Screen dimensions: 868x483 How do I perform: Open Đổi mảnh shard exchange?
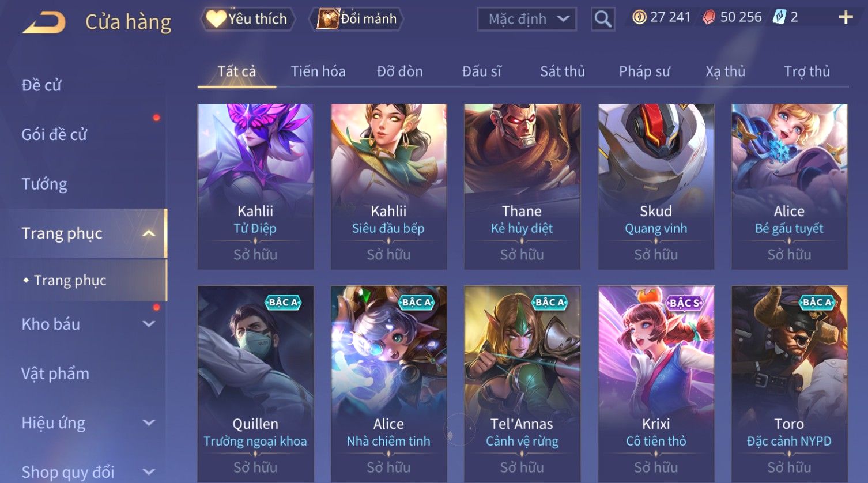coord(357,19)
